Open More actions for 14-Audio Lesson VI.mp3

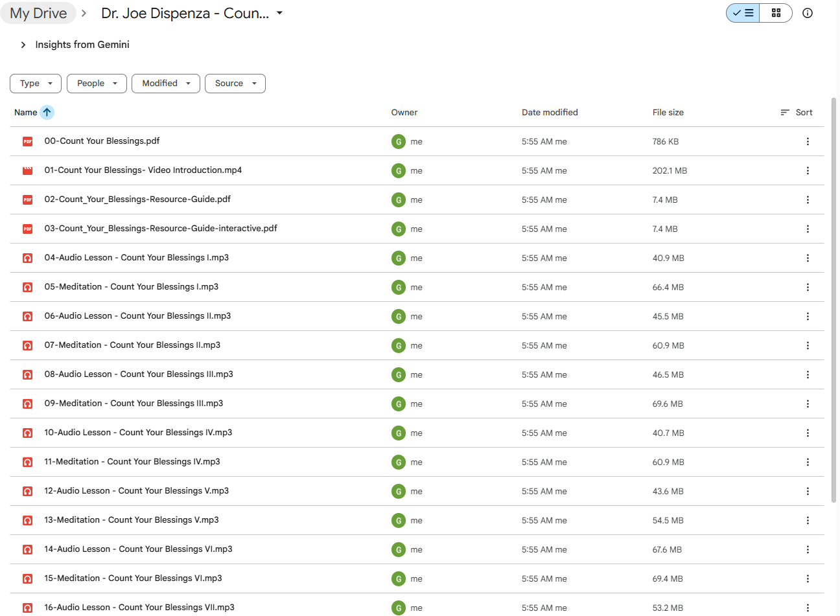(x=808, y=549)
